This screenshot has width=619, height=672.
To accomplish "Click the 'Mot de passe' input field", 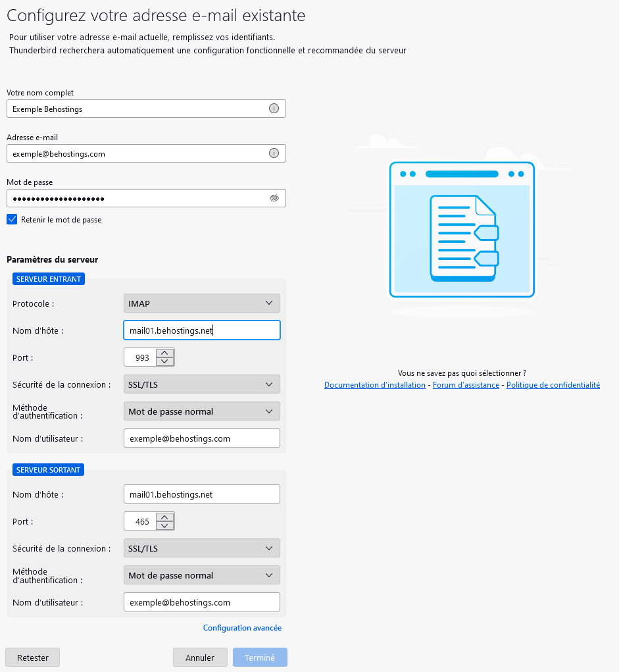I will tap(146, 198).
